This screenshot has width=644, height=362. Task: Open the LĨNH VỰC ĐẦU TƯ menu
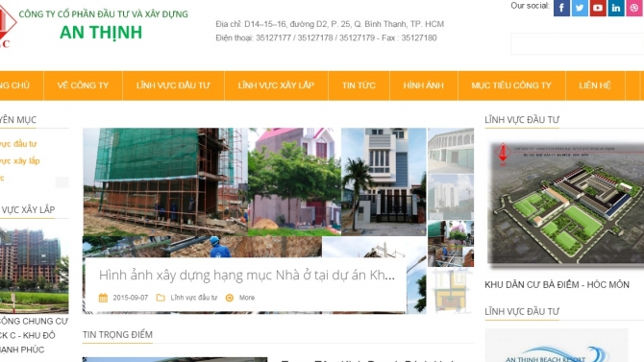click(173, 85)
